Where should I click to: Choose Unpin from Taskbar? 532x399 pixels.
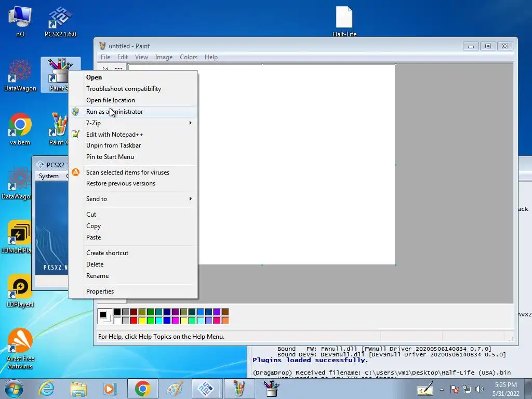click(133, 145)
